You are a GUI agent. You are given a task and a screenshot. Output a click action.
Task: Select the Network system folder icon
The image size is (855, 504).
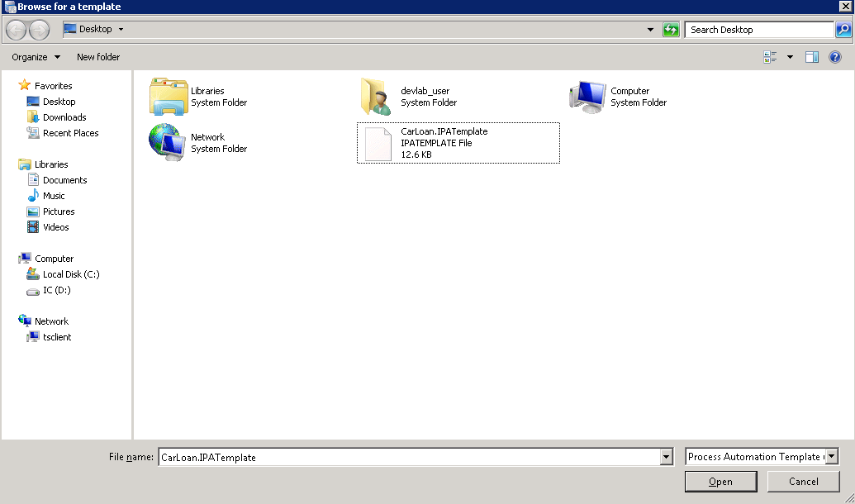(168, 143)
